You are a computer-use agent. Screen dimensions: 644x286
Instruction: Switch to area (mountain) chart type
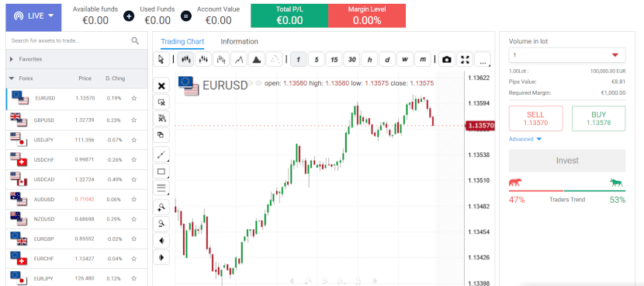[257, 60]
